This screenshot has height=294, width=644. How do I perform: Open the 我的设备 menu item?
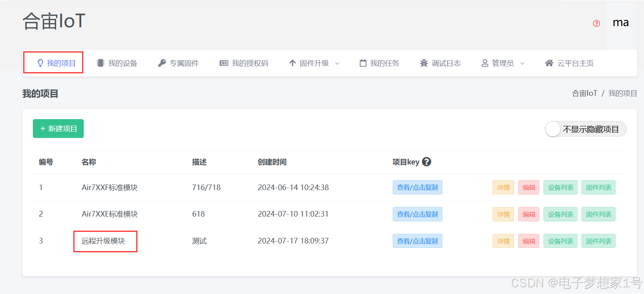[x=117, y=63]
